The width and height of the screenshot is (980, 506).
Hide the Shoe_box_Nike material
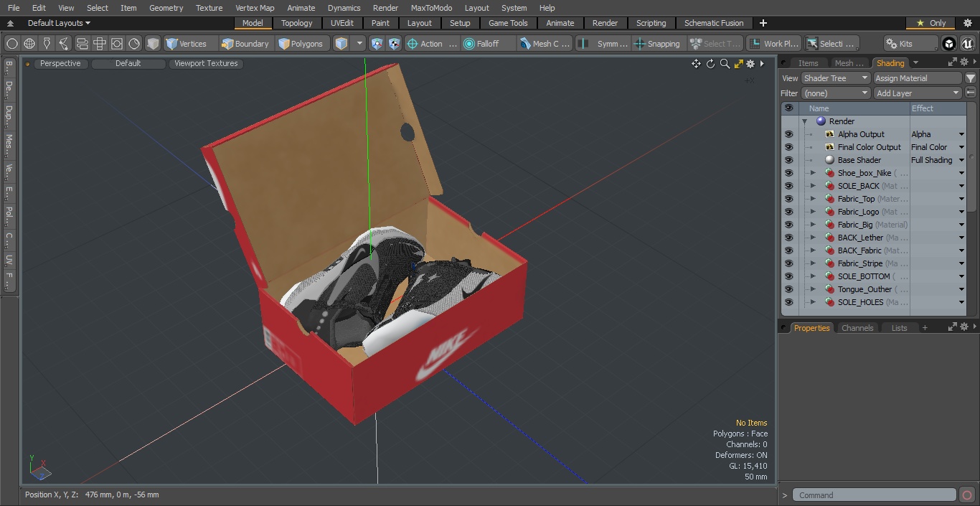(x=788, y=173)
